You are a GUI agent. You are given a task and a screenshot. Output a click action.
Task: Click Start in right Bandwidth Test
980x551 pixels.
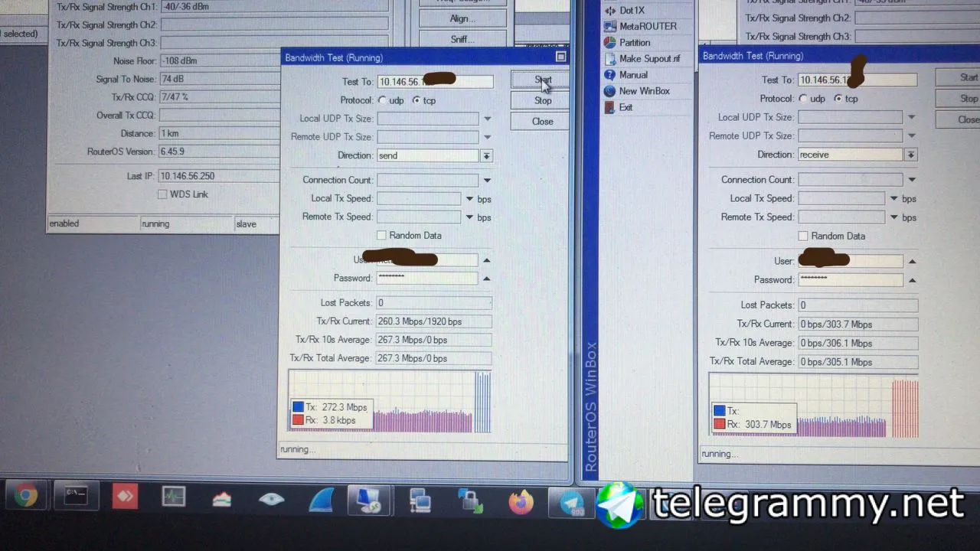click(x=959, y=77)
